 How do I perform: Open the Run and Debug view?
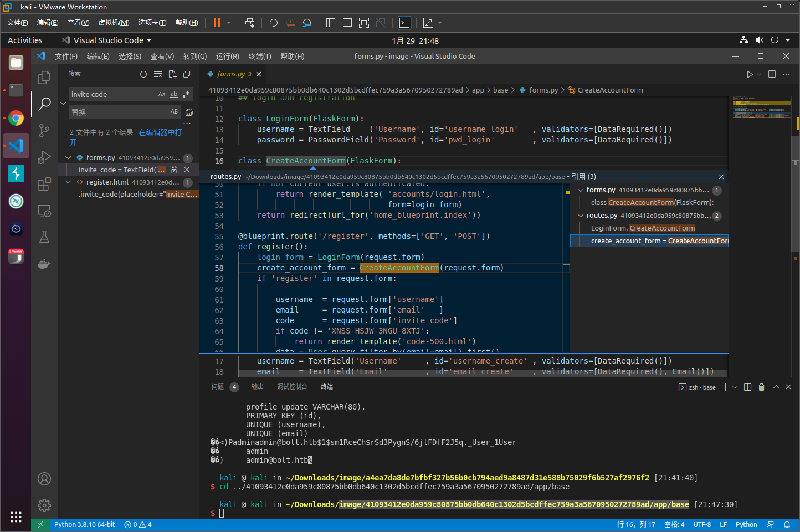(44, 158)
